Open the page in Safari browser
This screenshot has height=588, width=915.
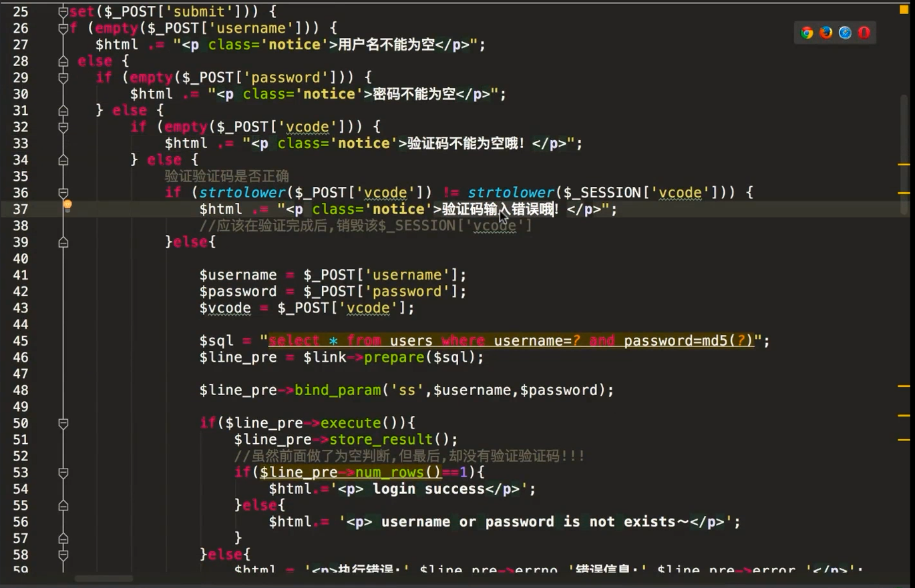pos(845,33)
